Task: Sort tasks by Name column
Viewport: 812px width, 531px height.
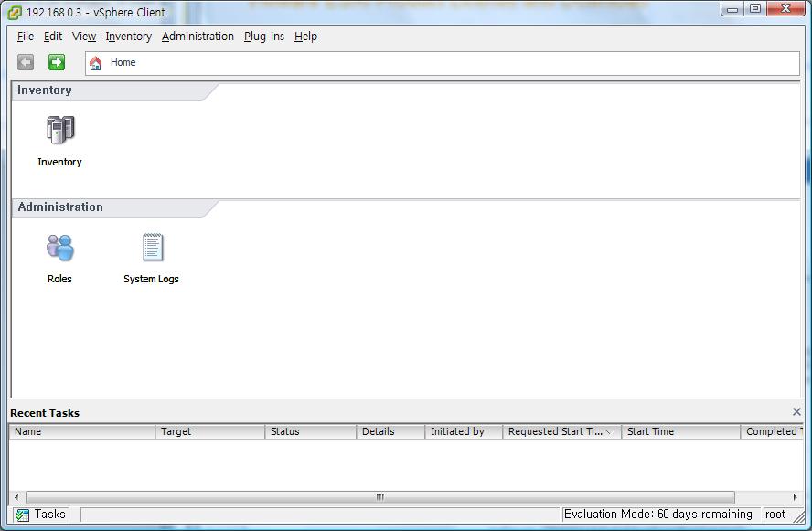Action: (82, 431)
